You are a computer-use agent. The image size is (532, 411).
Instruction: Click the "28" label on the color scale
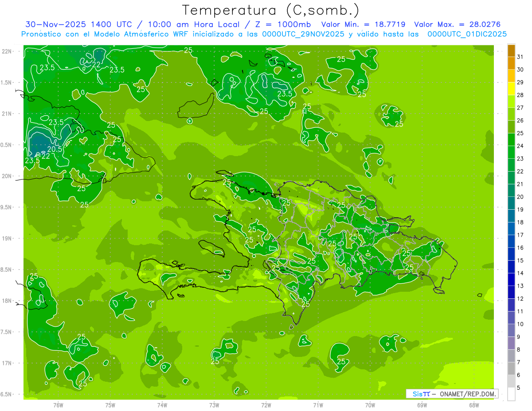[520, 95]
